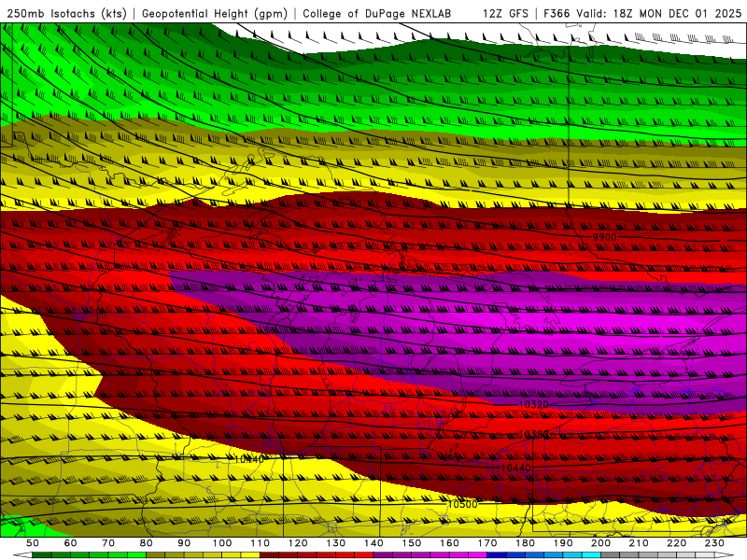Click the 10440 contour label in yellow area
The height and width of the screenshot is (560, 747).
pos(249,459)
